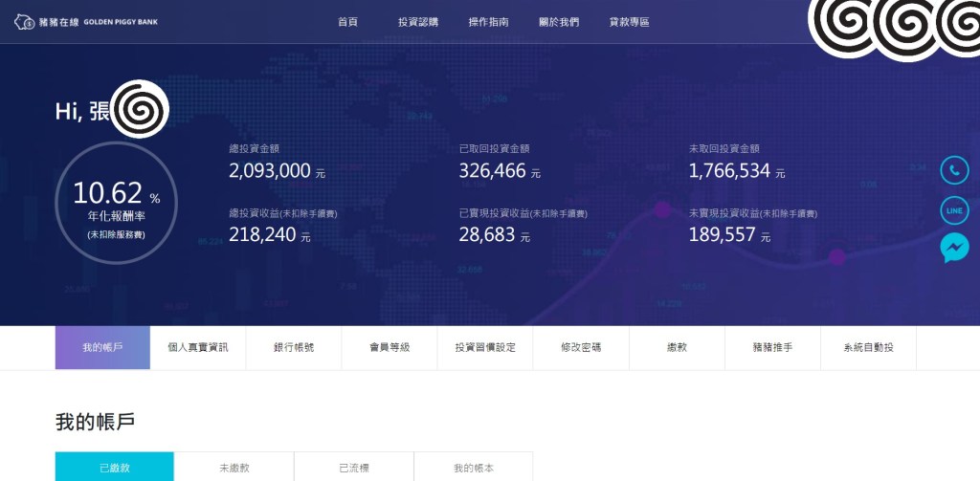The image size is (980, 481).
Task: Open the Facebook Messenger chat icon
Action: coord(954,248)
